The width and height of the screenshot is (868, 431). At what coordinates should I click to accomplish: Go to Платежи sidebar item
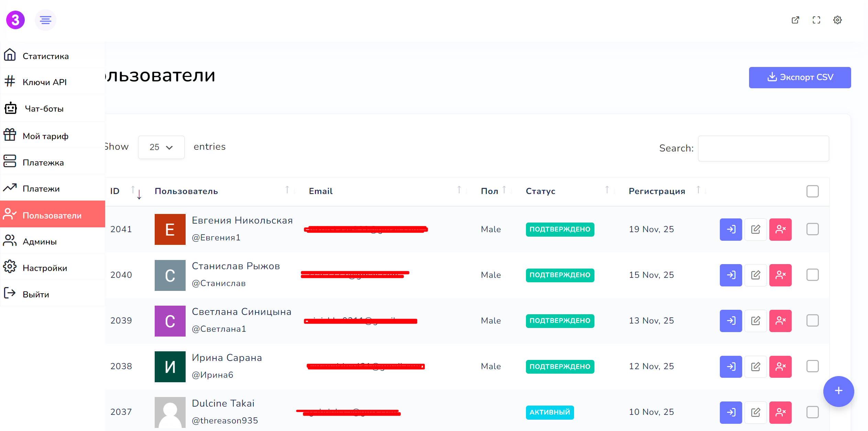click(41, 189)
